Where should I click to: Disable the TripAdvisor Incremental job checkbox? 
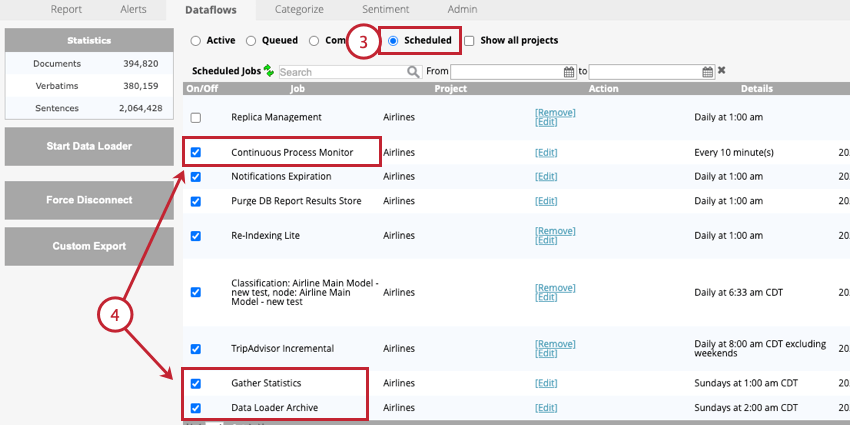click(196, 349)
